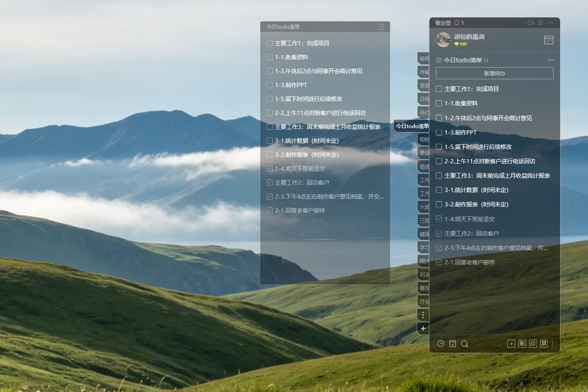588x392 pixels.
Task: Open the 印 icon in the bottom toolbar
Action: [533, 344]
